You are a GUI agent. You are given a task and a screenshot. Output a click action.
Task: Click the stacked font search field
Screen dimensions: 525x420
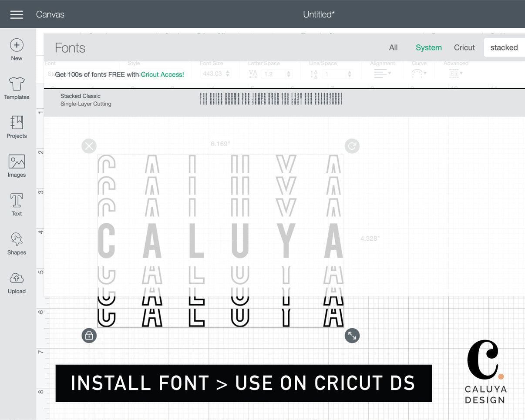(x=504, y=47)
